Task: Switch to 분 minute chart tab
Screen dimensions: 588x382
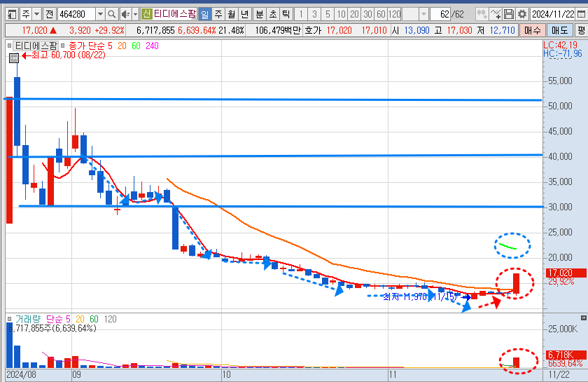Action: [259, 14]
